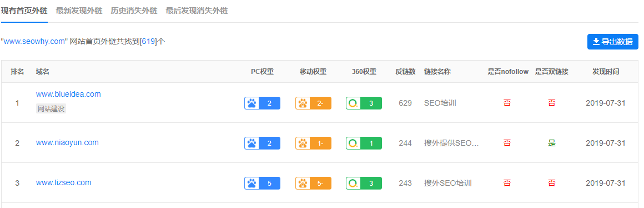Screen dimensions: 644x208
Task: Select 现有首页外链 tab
Action: click(x=24, y=11)
